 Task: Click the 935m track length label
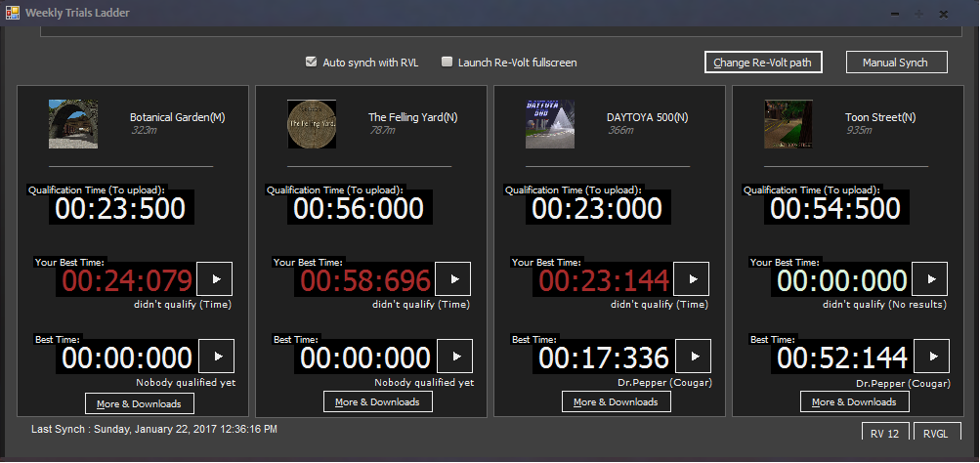pos(859,130)
